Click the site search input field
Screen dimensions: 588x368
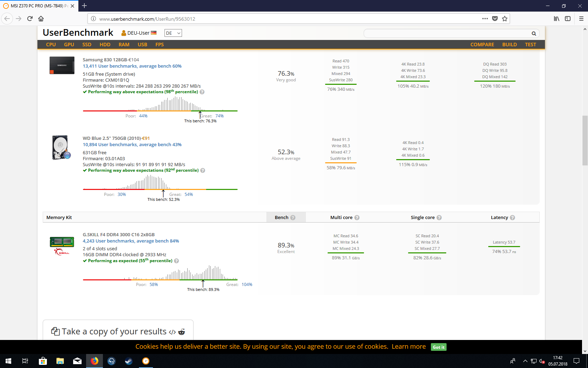coord(448,34)
